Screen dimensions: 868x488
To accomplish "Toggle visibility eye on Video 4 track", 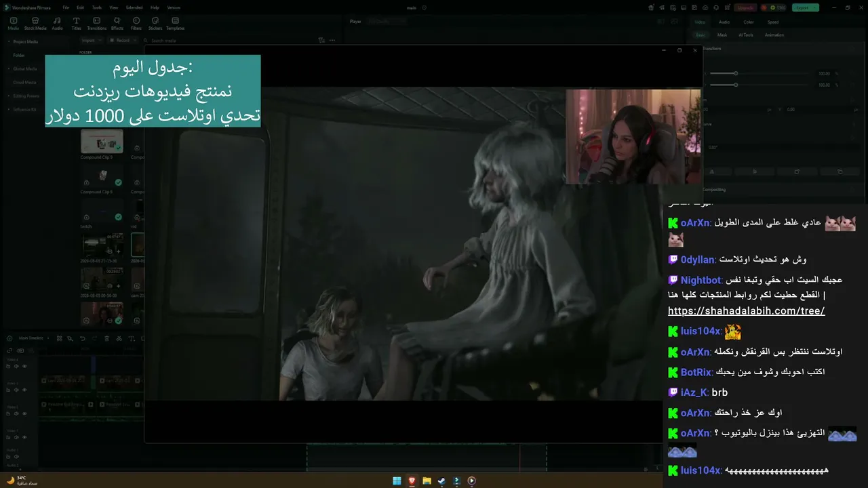I will 24,367.
